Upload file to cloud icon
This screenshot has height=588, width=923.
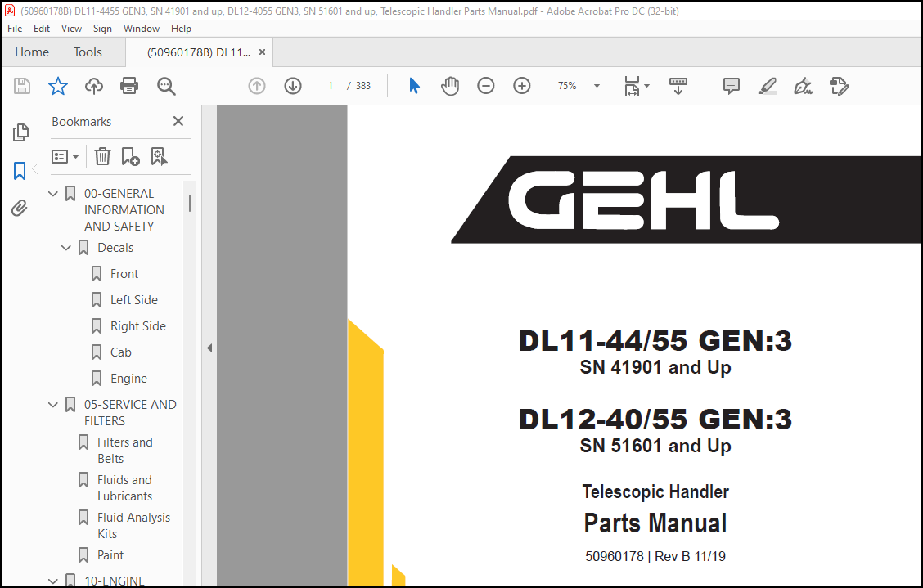point(93,86)
